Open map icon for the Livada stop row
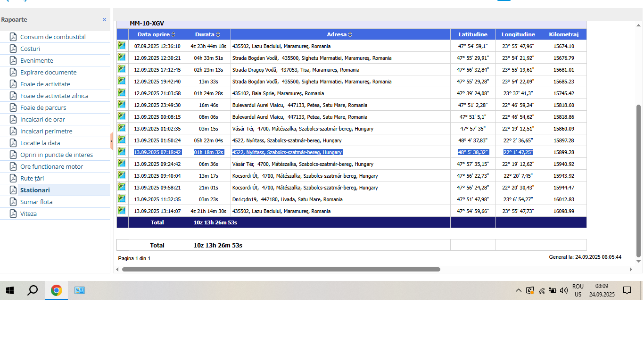 pos(122,198)
